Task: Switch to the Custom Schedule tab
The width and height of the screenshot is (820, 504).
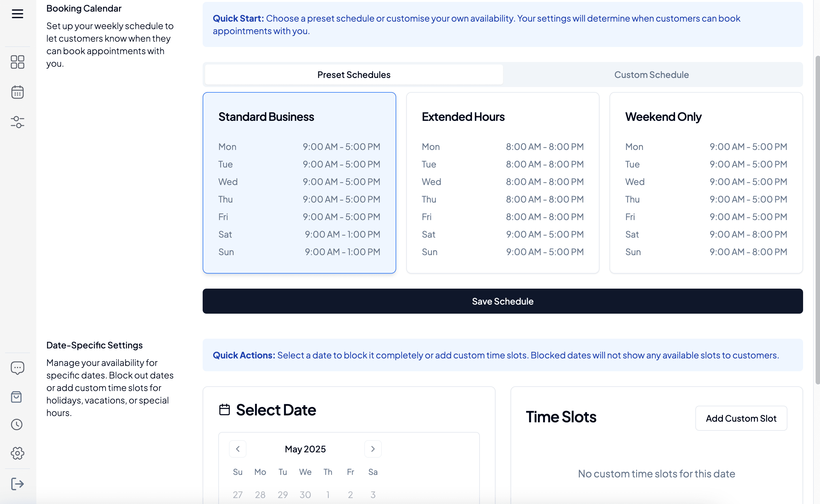Action: click(x=651, y=74)
